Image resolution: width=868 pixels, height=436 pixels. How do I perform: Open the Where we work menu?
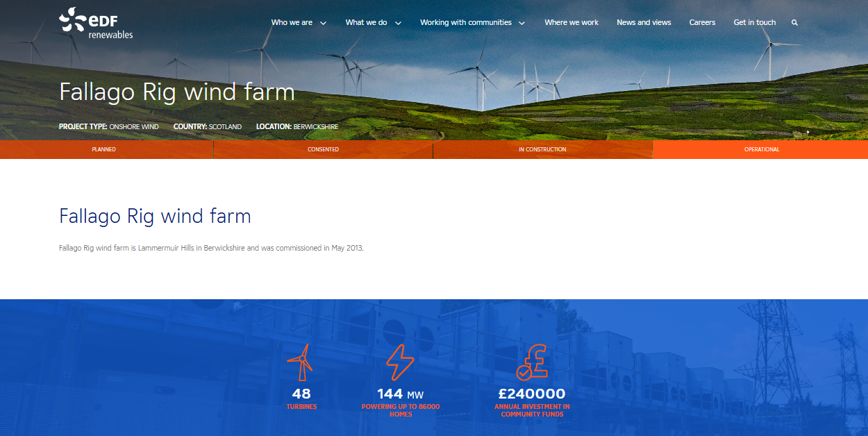(571, 22)
